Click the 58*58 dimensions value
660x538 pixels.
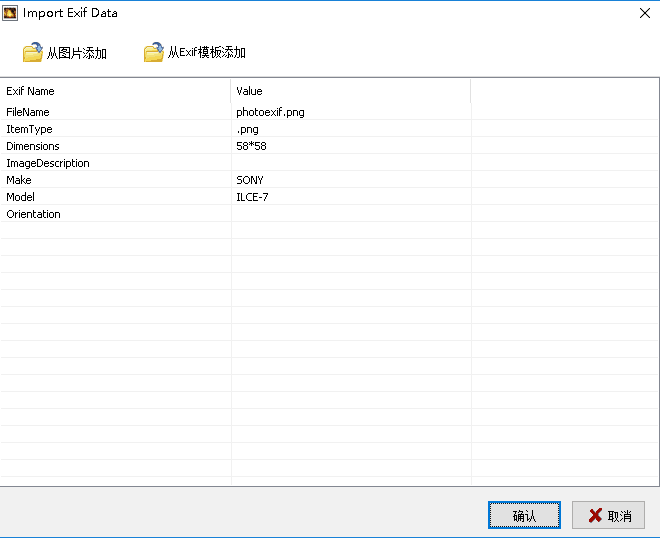point(251,146)
